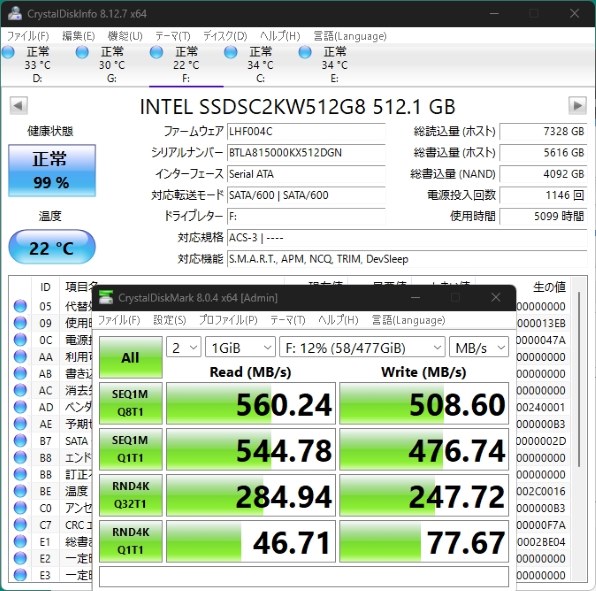Click the CrystalDiskInfo title bar app icon
This screenshot has height=591, width=596.
[15, 13]
